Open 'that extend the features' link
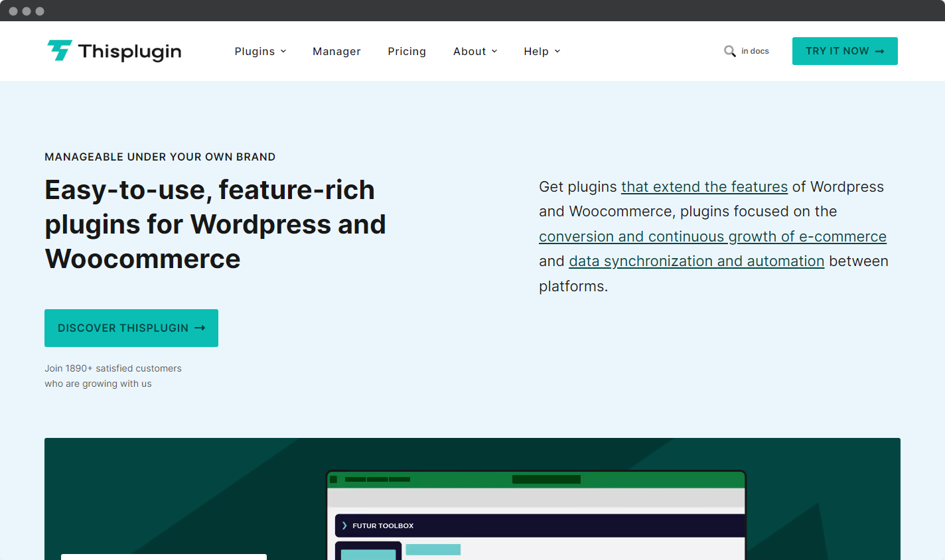 point(704,187)
